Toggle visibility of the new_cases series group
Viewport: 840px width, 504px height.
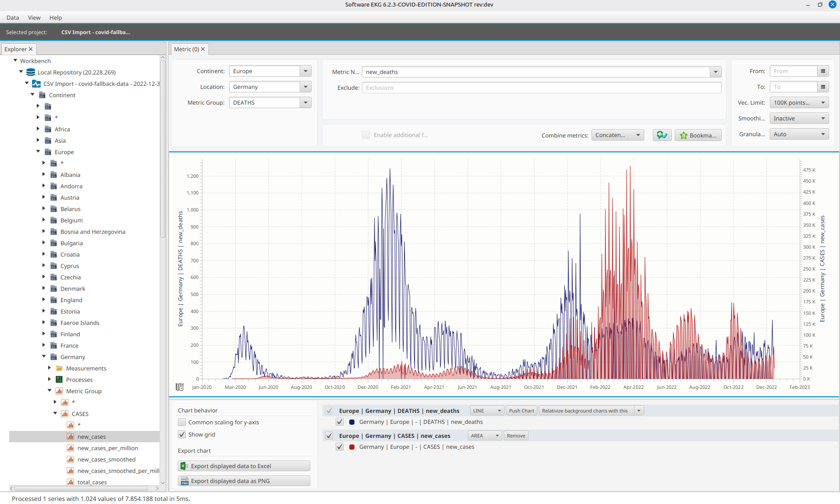pos(329,436)
